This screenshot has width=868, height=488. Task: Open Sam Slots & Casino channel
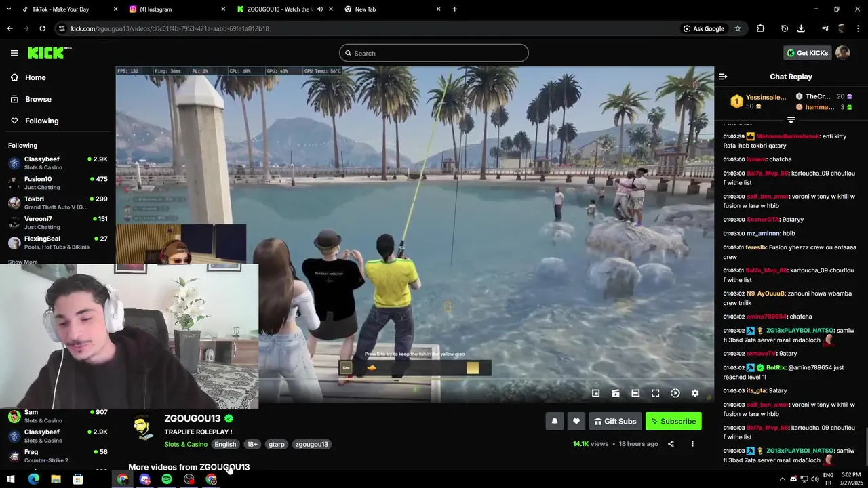58,416
